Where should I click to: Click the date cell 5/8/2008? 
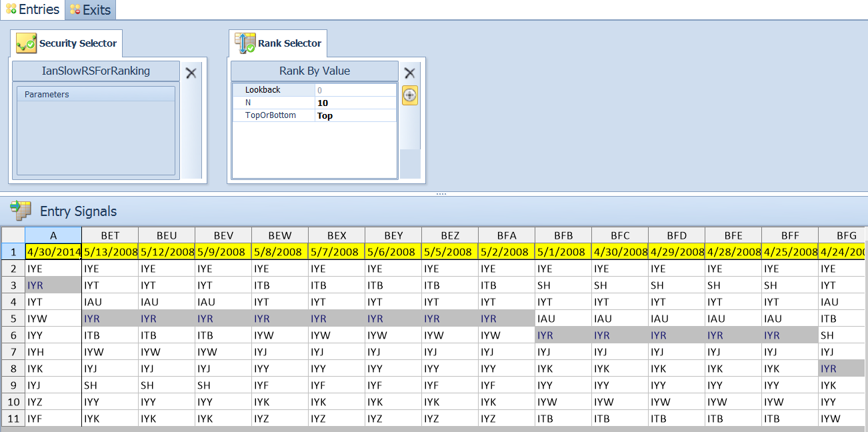pos(280,252)
